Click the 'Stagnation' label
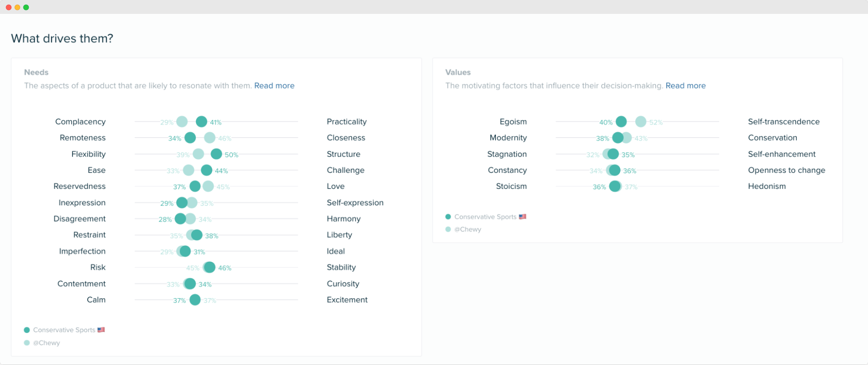 click(x=507, y=154)
